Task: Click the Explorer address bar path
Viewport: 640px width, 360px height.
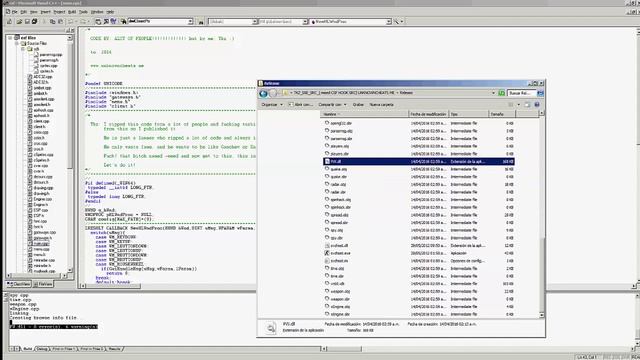Action: point(388,93)
